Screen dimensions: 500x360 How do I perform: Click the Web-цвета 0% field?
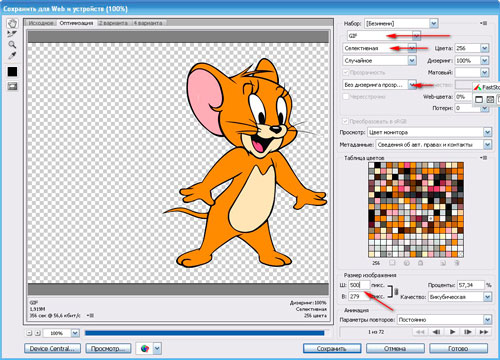(x=464, y=97)
